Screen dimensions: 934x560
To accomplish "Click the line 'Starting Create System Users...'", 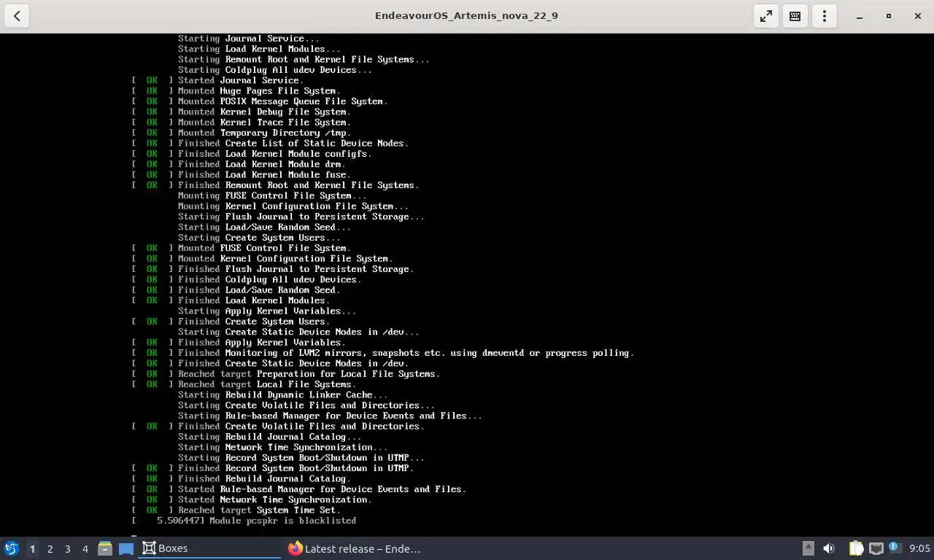I will pyautogui.click(x=259, y=238).
